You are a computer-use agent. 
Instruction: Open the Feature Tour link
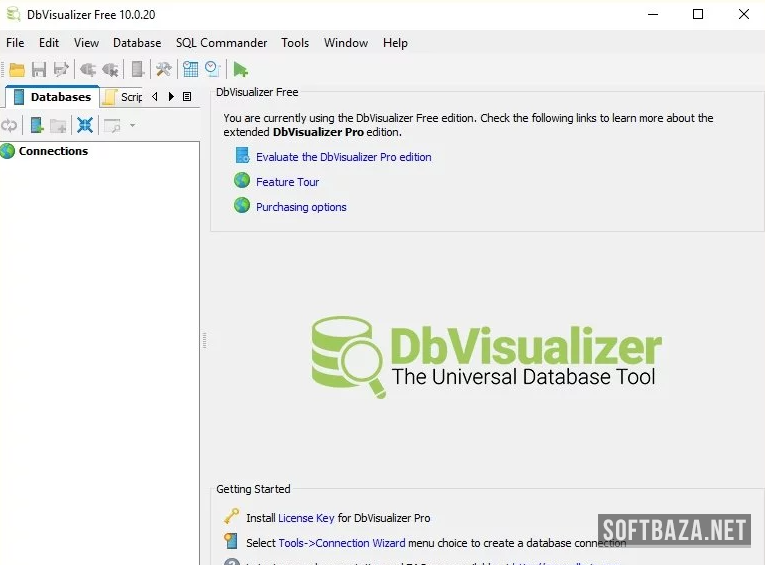click(x=287, y=182)
